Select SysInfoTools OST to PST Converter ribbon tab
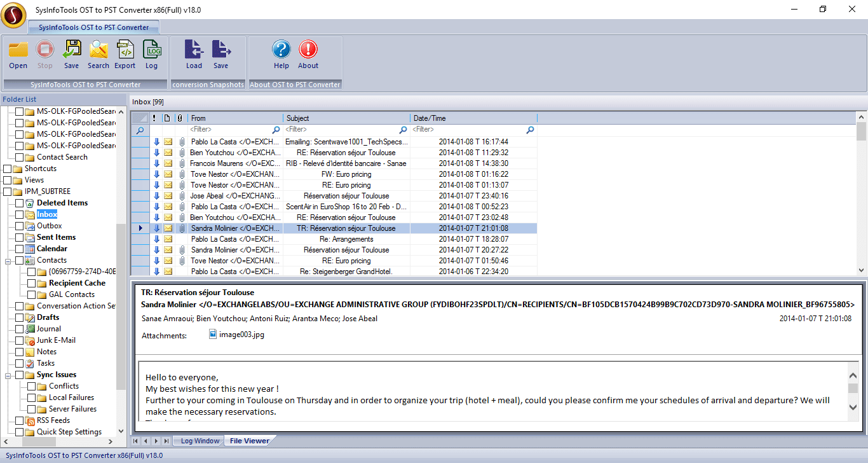Viewport: 868px width, 463px height. point(93,27)
